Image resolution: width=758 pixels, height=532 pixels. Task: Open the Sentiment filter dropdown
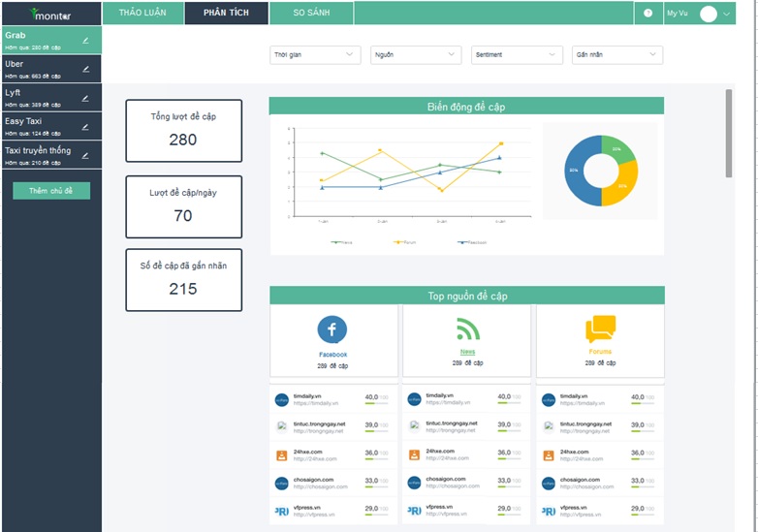(517, 54)
